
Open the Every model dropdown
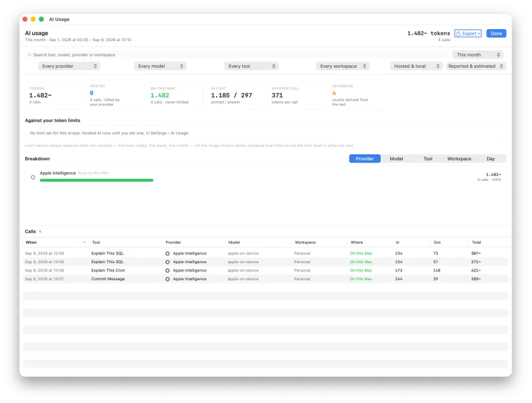point(160,66)
